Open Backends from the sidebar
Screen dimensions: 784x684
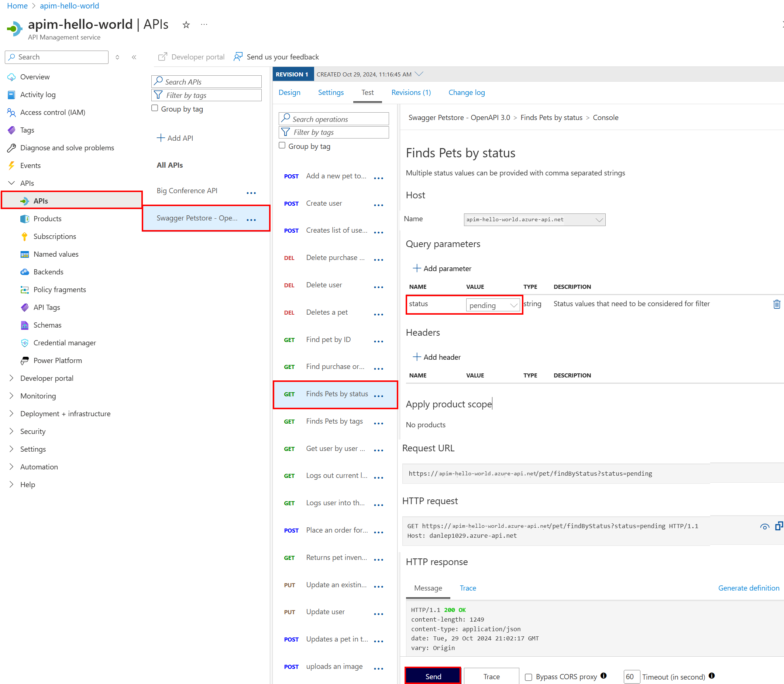coord(48,272)
